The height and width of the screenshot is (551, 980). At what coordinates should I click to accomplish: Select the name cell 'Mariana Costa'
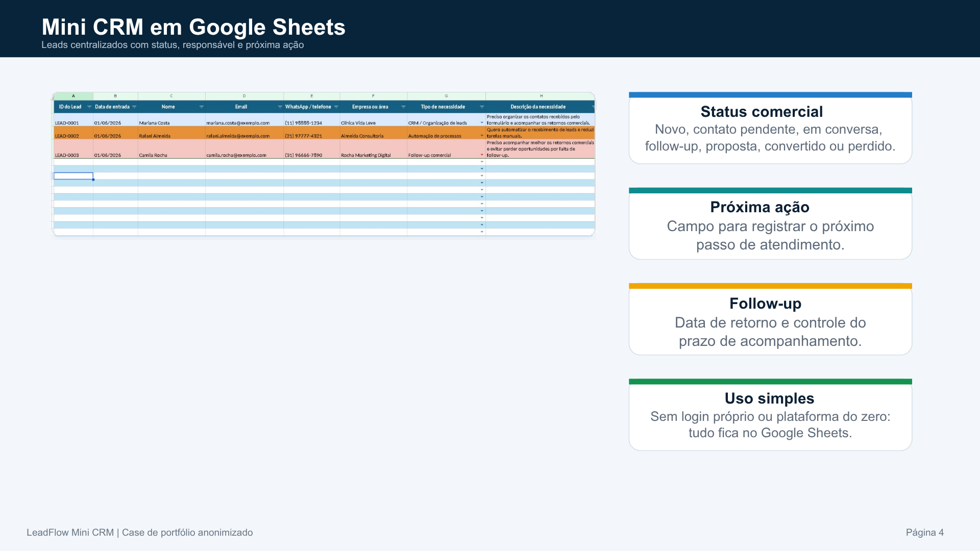click(171, 119)
